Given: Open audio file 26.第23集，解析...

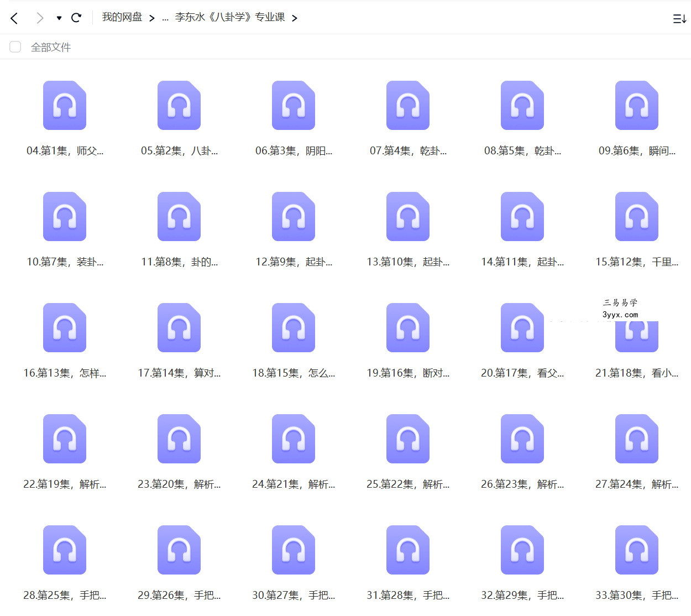Looking at the screenshot, I should [522, 439].
